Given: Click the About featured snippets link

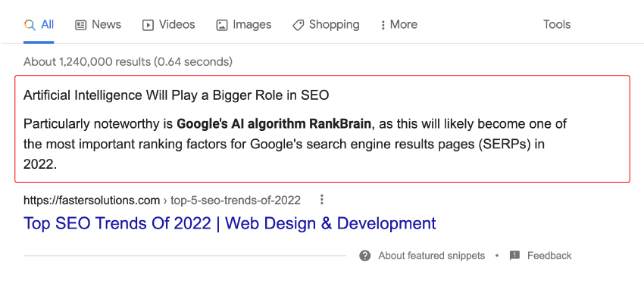Looking at the screenshot, I should (432, 256).
